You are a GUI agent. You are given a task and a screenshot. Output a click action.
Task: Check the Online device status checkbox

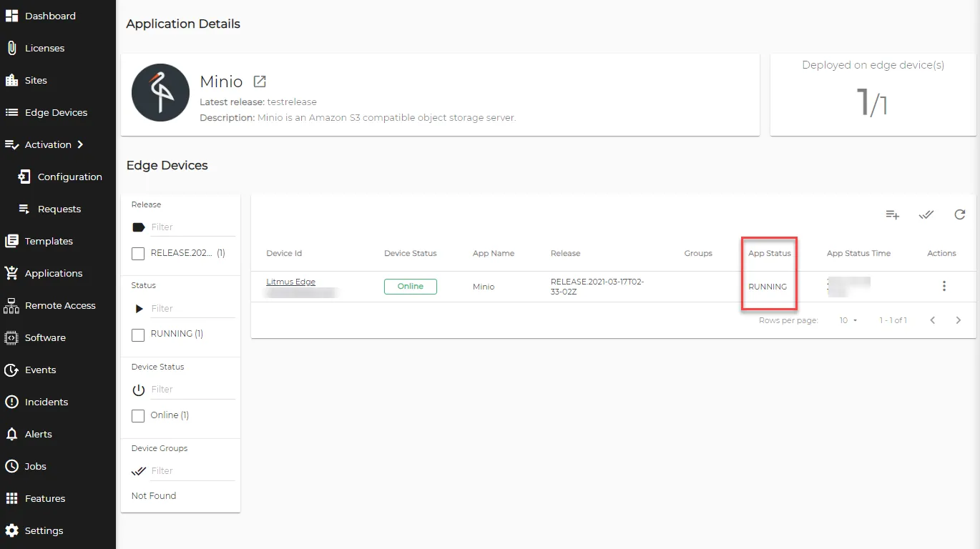coord(138,416)
